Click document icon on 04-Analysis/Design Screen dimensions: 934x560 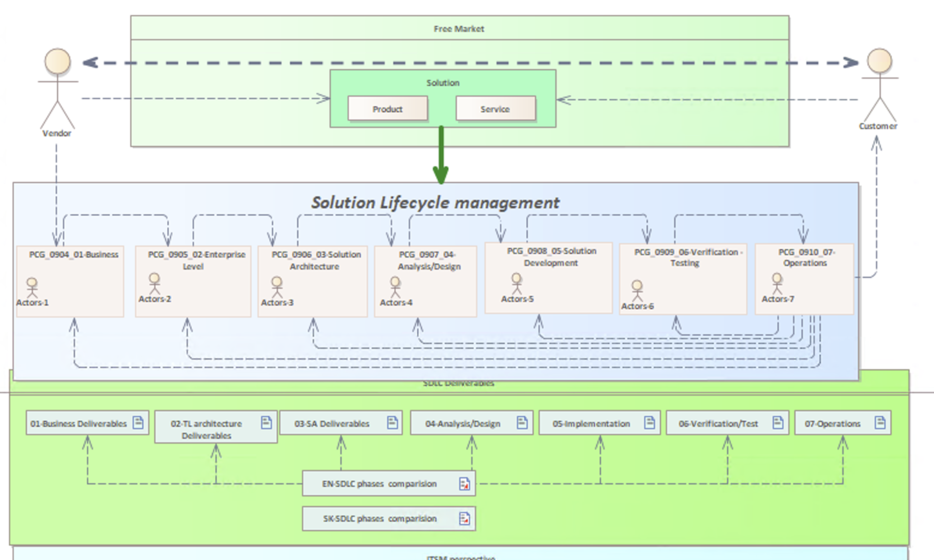522,423
